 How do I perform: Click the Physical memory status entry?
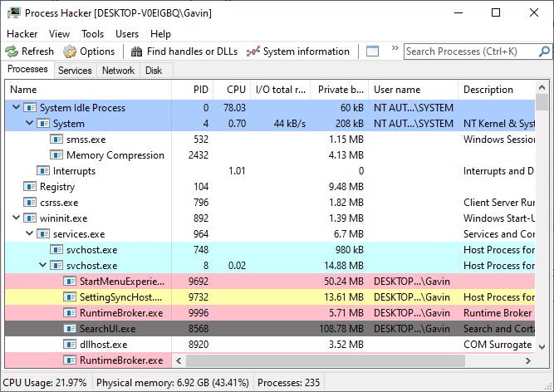click(173, 383)
